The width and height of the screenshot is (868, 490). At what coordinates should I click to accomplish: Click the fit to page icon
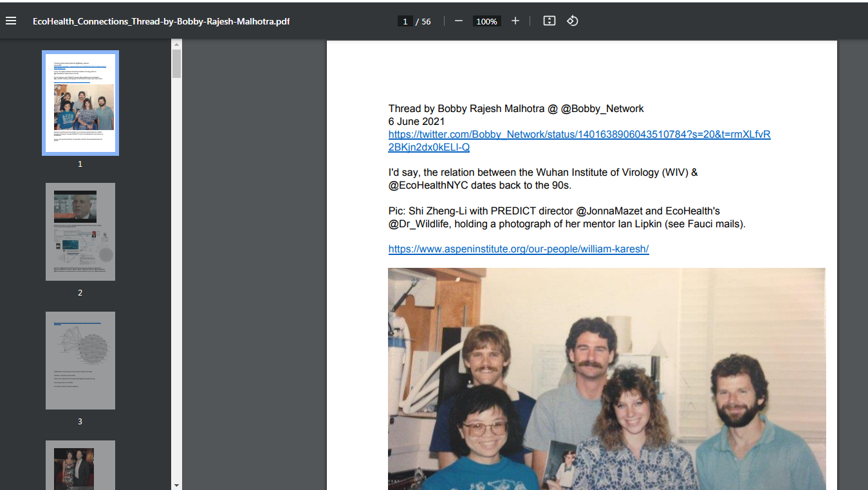[549, 21]
